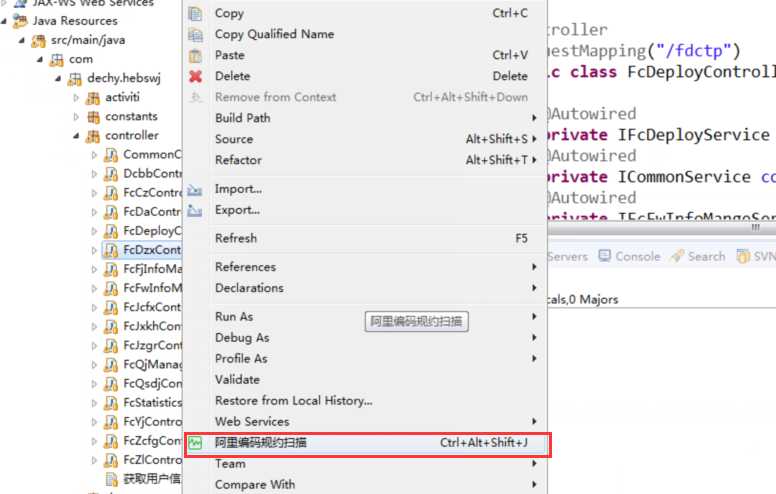Image resolution: width=776 pixels, height=494 pixels.
Task: Open the Run As submenu
Action: 366,317
